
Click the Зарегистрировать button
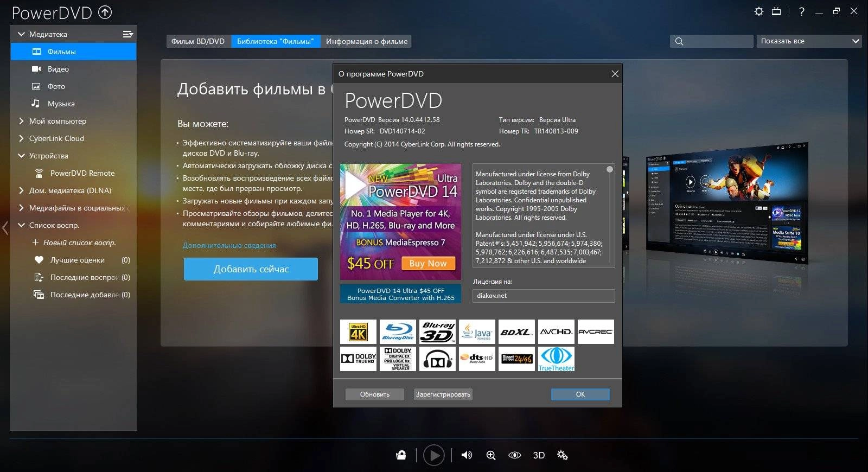coord(443,394)
